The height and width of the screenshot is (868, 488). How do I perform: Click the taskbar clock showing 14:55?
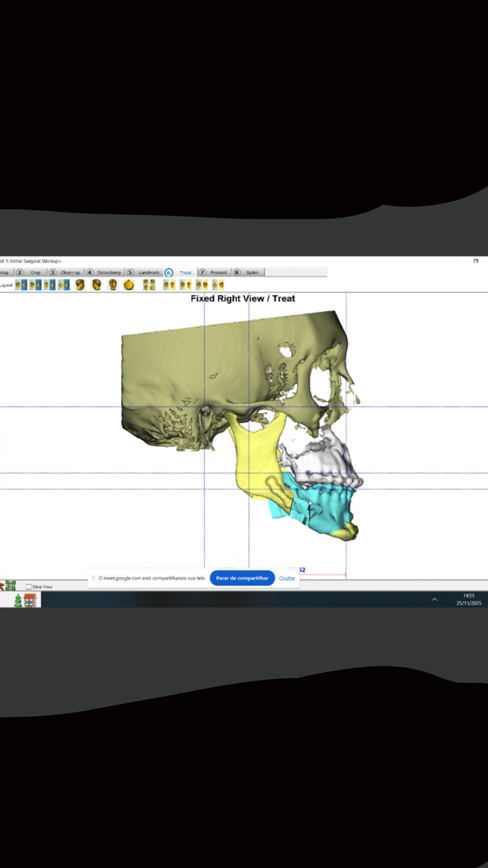[468, 600]
